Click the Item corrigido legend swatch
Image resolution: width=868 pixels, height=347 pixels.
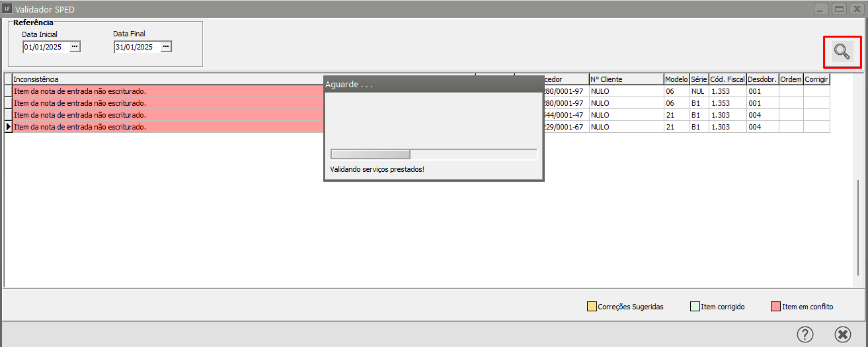point(694,307)
